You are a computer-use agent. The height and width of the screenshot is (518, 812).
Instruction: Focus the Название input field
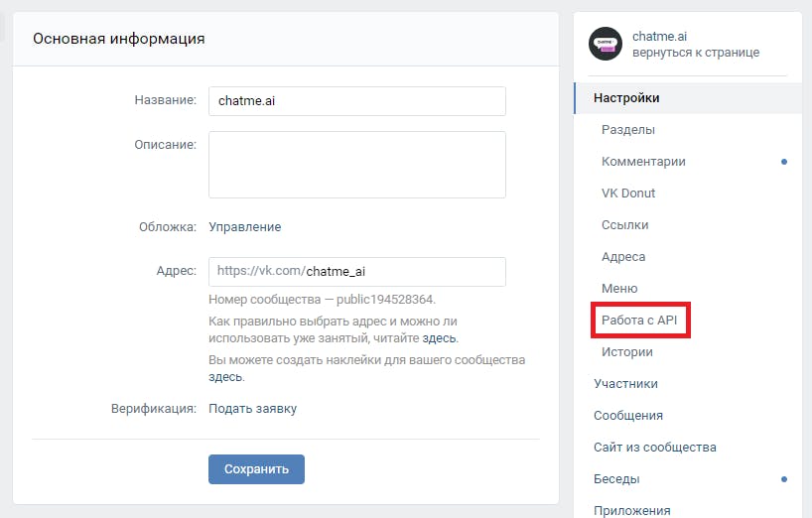pyautogui.click(x=357, y=101)
